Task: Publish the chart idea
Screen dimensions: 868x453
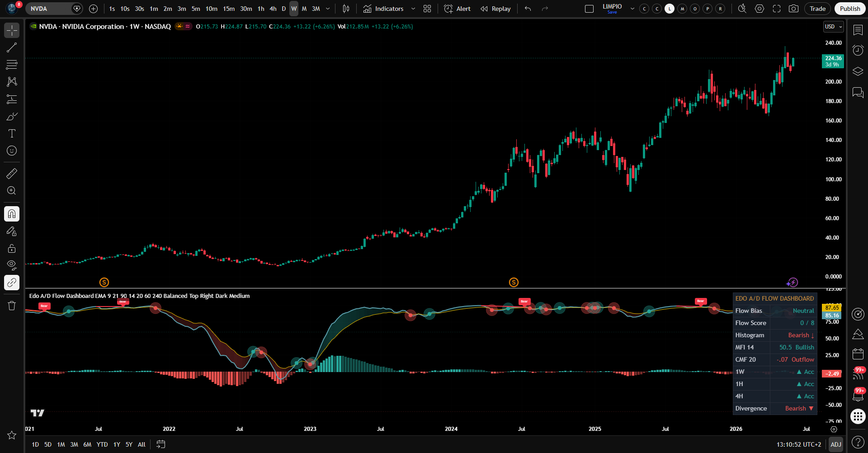Action: pyautogui.click(x=850, y=9)
